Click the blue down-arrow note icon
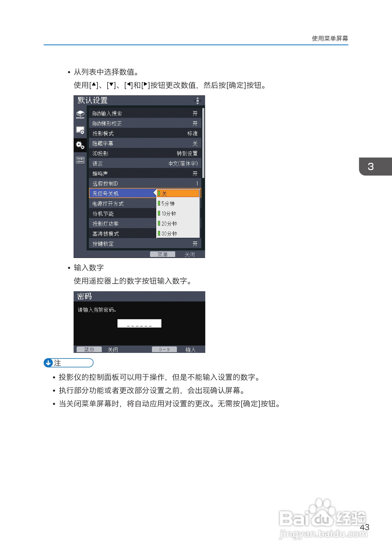The height and width of the screenshot is (556, 392). [x=48, y=363]
